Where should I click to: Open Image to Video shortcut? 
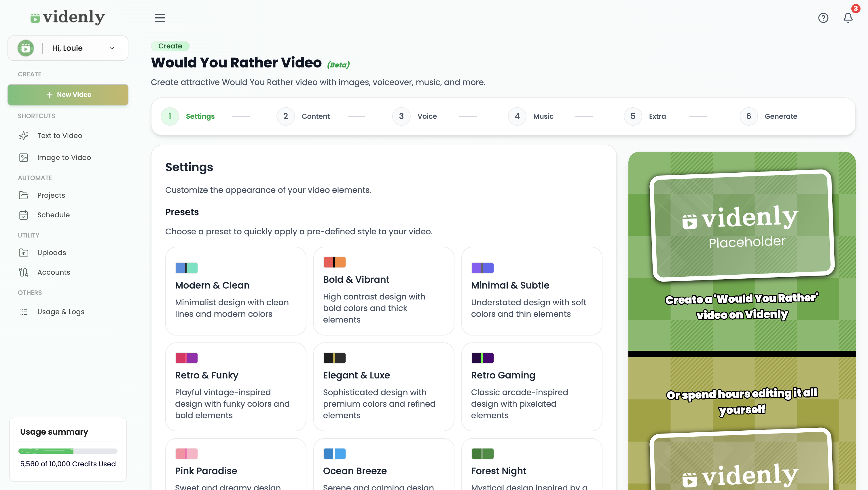(x=64, y=157)
